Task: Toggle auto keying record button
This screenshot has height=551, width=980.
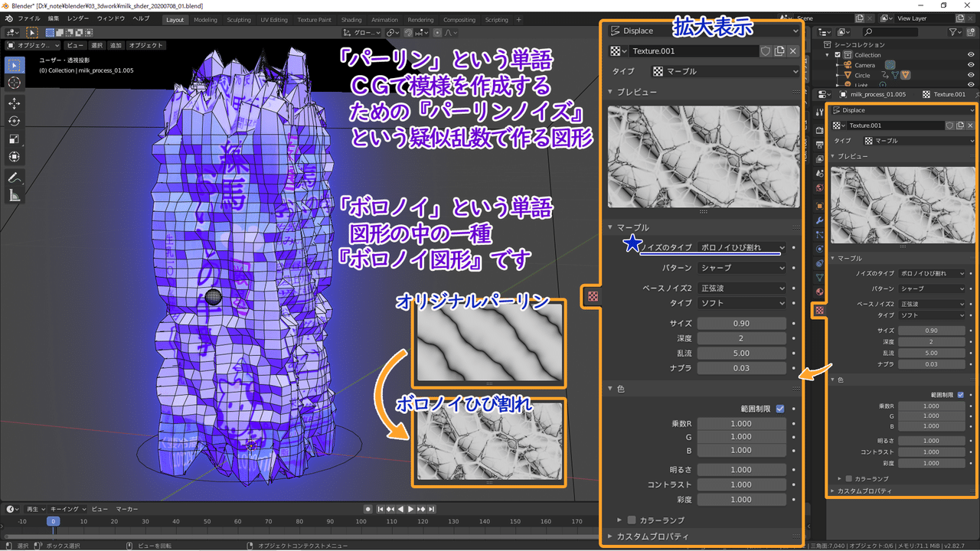Action: point(368,509)
